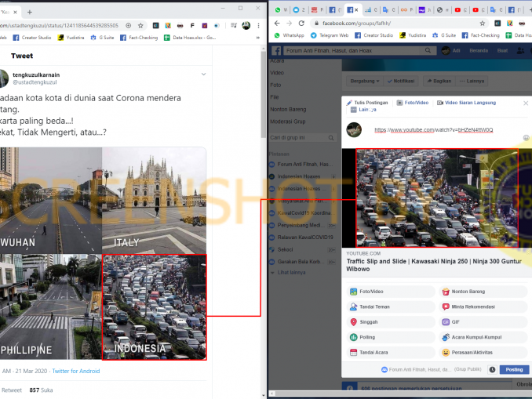Reload the Facebook page
This screenshot has height=399, width=532.
tap(301, 24)
